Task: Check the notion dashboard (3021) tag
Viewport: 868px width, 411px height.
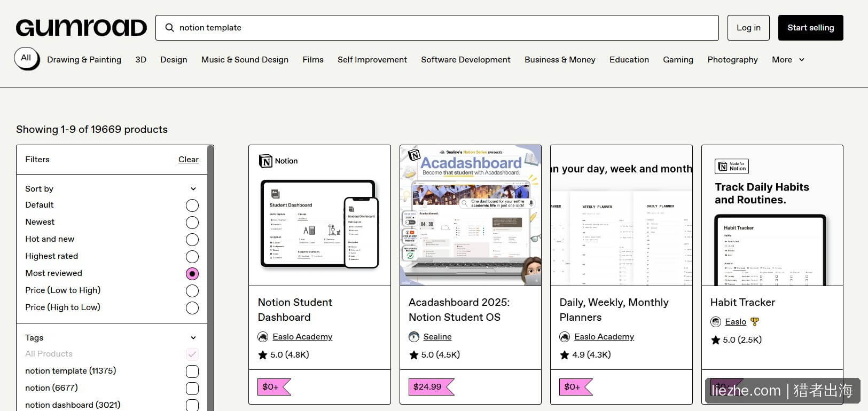Action: point(192,405)
